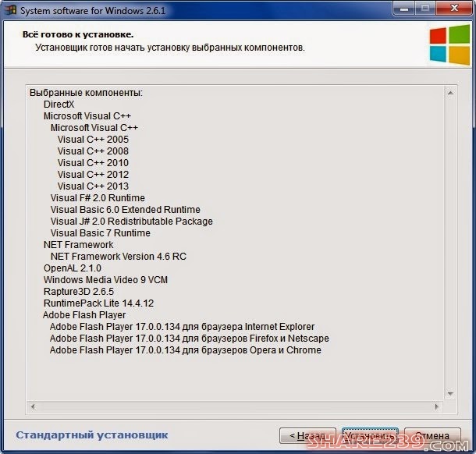The width and height of the screenshot is (476, 454).
Task: Click Flash Player line for Firefox и Netscape
Action: [x=190, y=339]
